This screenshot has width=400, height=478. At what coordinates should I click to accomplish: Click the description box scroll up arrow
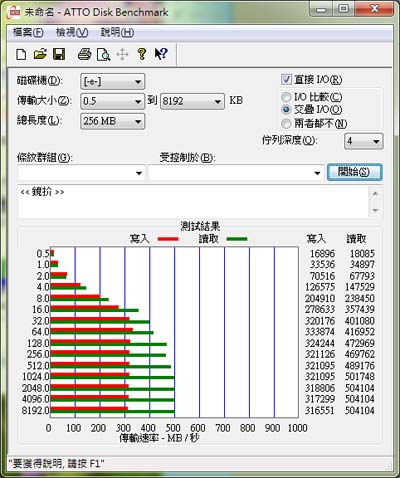(376, 193)
